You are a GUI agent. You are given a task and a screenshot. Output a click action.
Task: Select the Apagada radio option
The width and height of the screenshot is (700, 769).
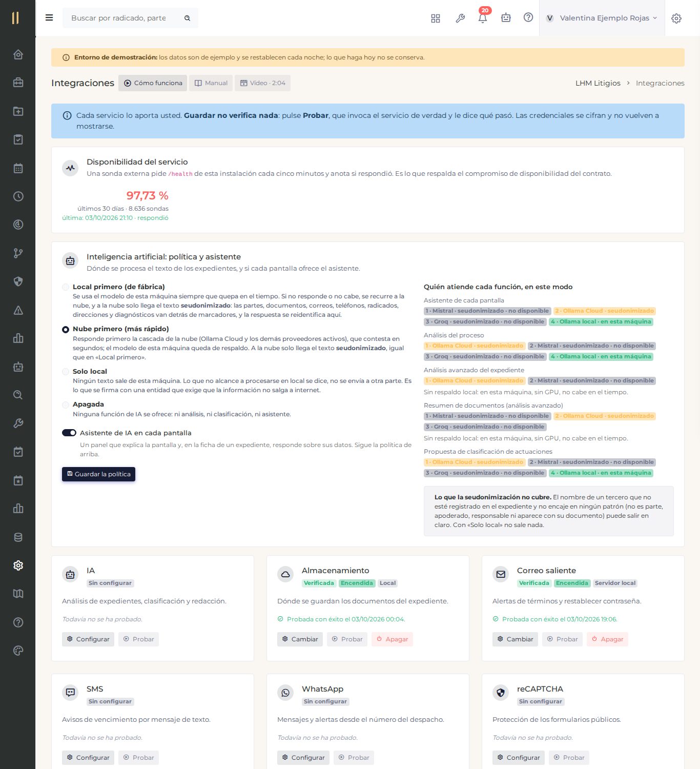pos(66,405)
